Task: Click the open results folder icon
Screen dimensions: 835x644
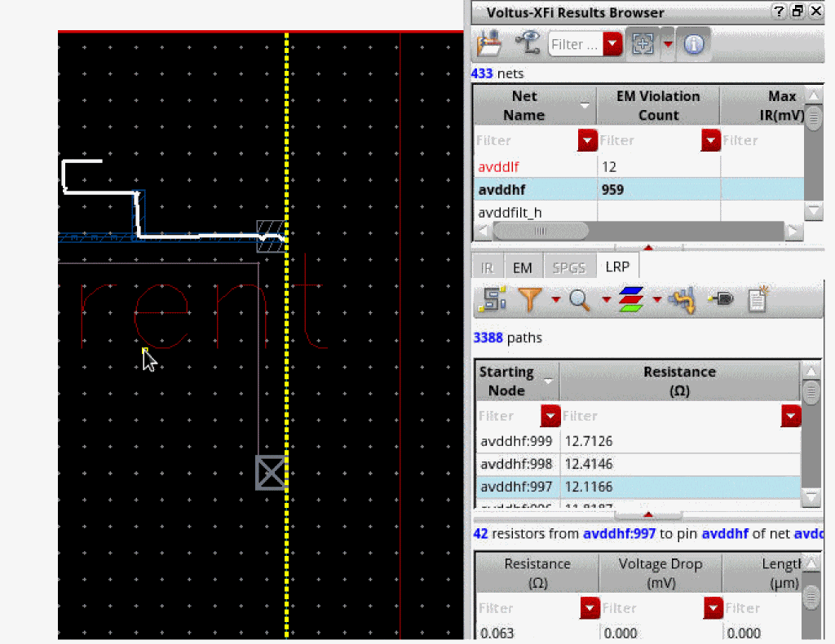Action: coord(489,44)
